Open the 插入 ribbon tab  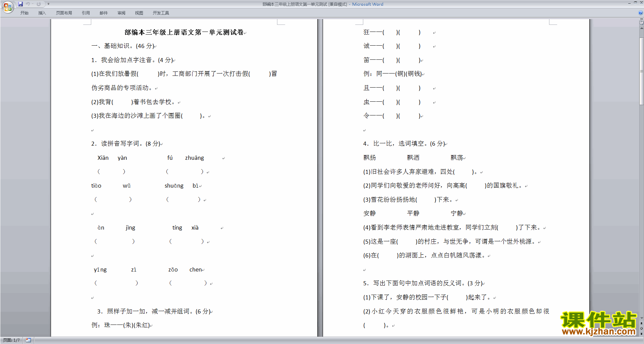pyautogui.click(x=42, y=13)
